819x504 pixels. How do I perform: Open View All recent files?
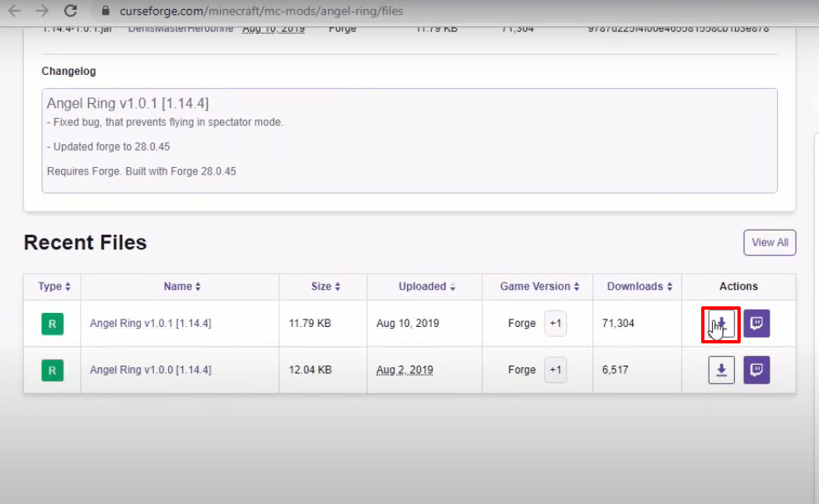pyautogui.click(x=770, y=242)
